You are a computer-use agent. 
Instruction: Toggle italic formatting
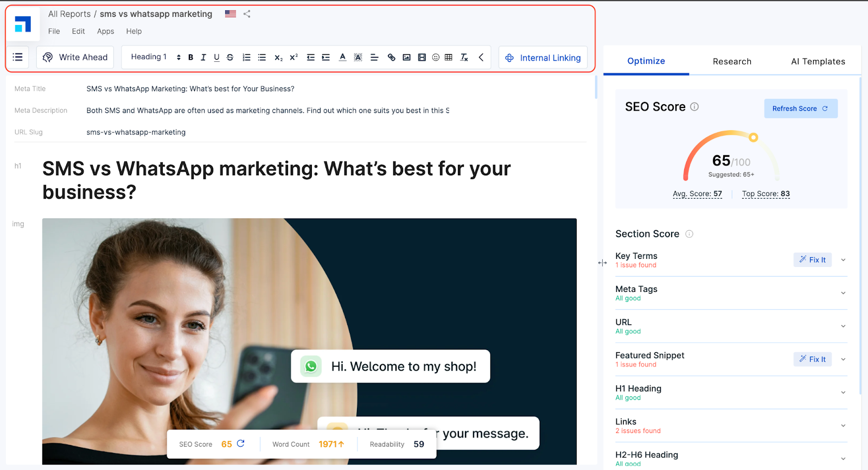coord(203,58)
